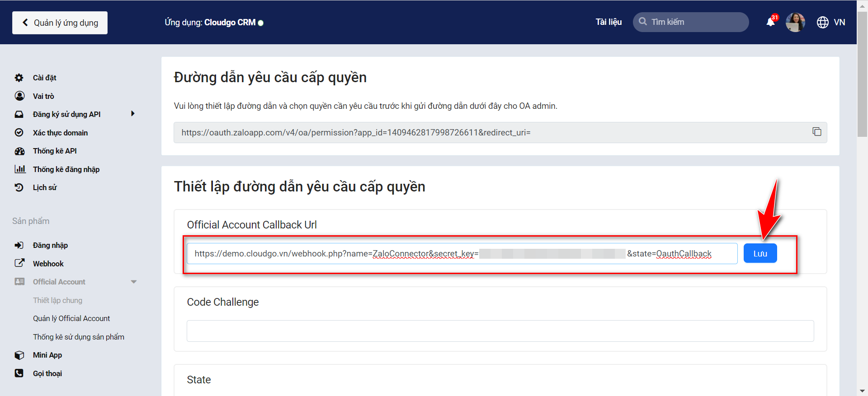Click the page vertical scrollbar thumb
Screen dimensions: 868x396
pos(862,75)
